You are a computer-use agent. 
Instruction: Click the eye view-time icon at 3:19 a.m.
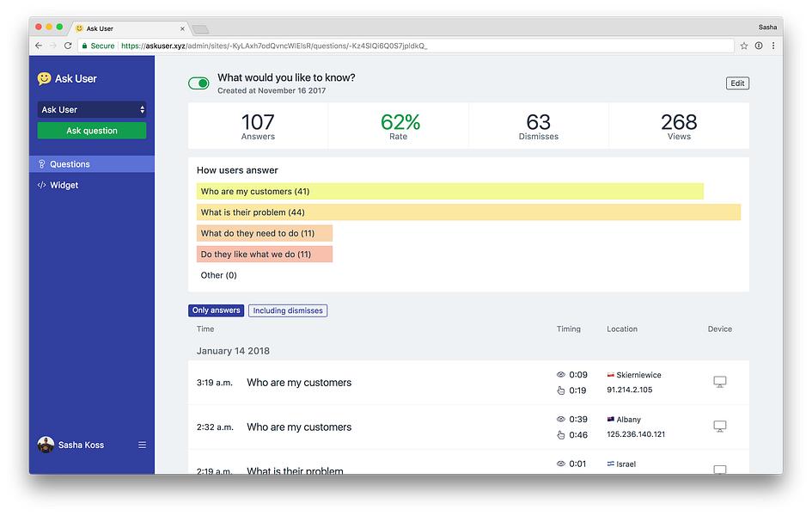pos(560,375)
